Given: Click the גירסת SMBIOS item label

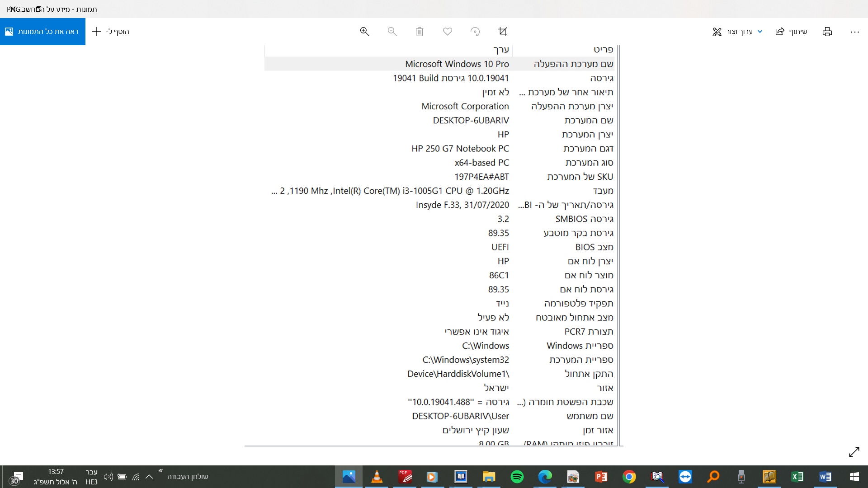Looking at the screenshot, I should tap(584, 219).
